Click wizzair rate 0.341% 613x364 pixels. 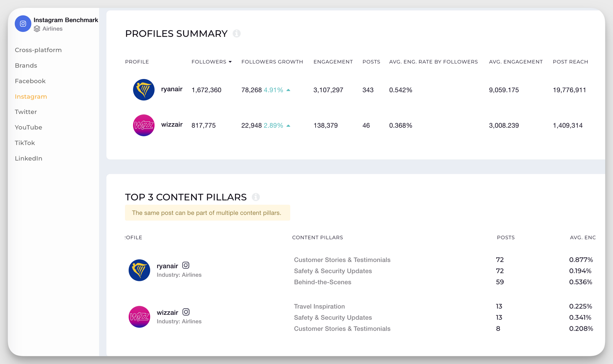[x=580, y=317]
